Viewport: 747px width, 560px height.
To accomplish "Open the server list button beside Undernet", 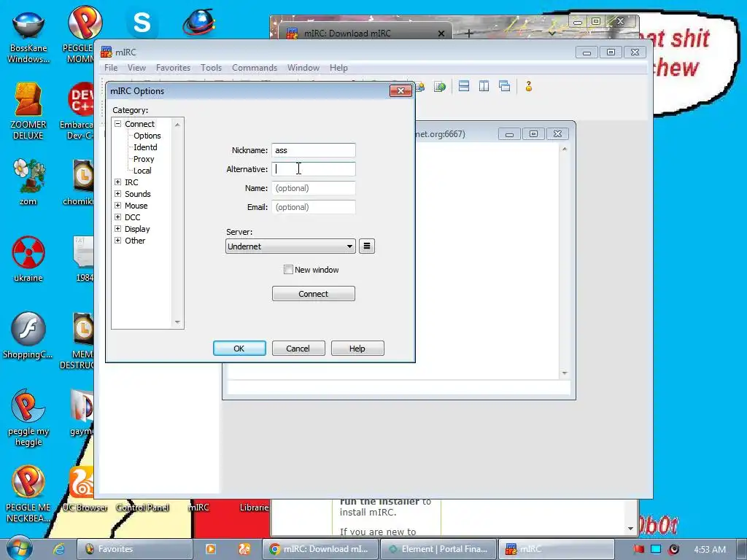I will (x=366, y=246).
